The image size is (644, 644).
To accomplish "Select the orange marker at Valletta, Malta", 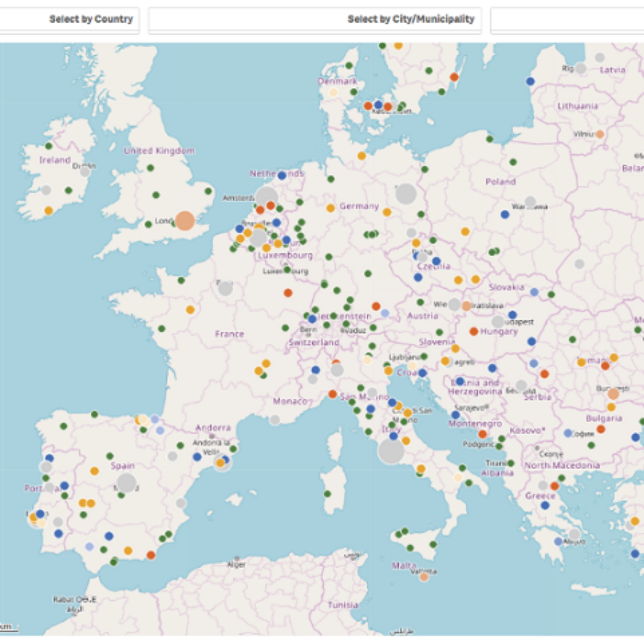I will pos(424,577).
